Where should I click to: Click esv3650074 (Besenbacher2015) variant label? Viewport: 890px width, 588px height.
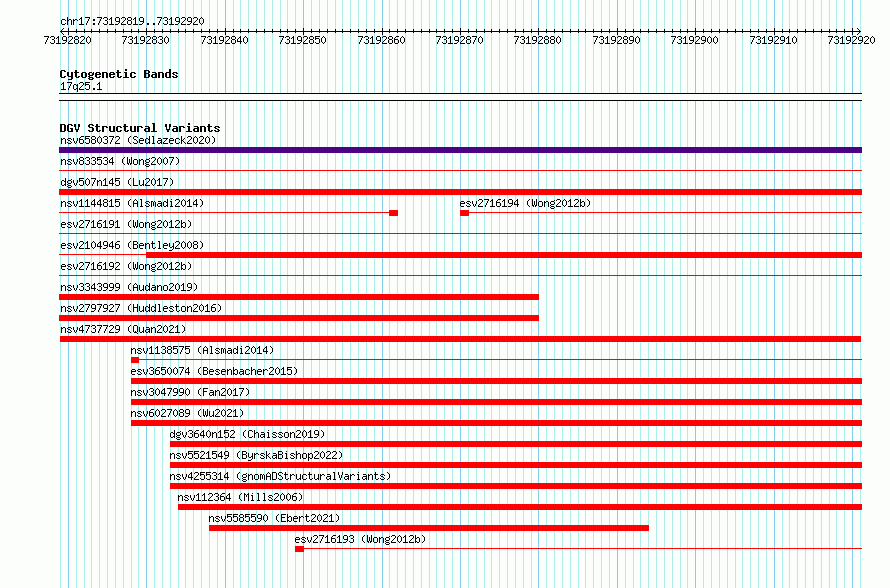214,371
